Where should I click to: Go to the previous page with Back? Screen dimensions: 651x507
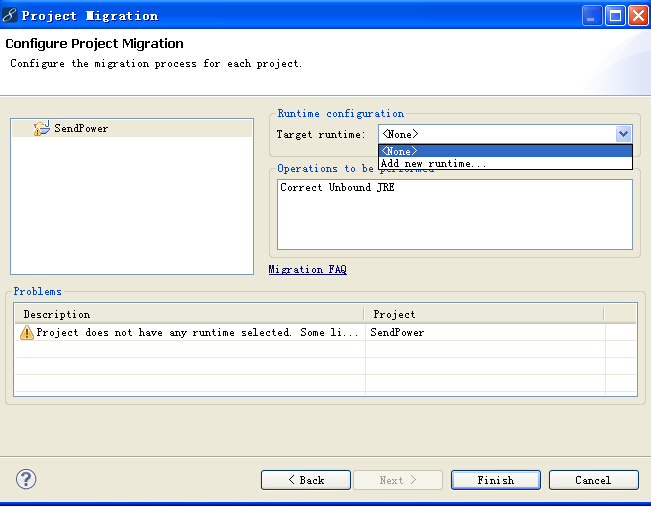[x=305, y=480]
